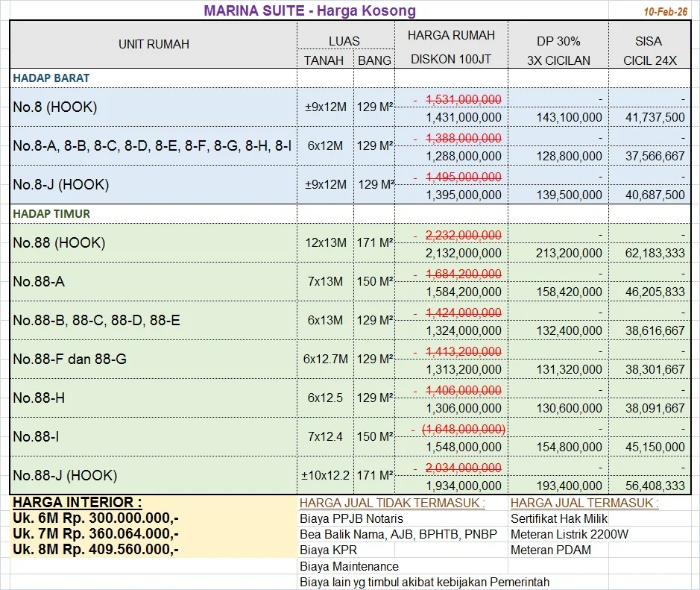
Task: Click the MARINA SUITE - Harga Kosong title
Action: pos(309,10)
